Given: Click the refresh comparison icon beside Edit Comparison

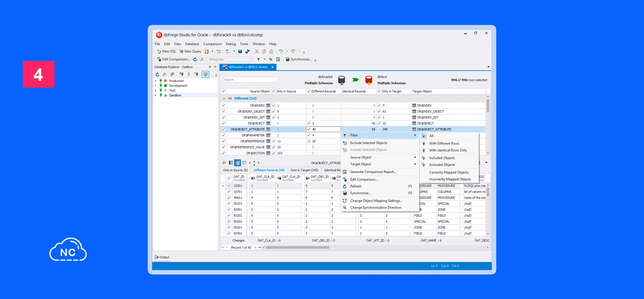Looking at the screenshot, I should 195,59.
